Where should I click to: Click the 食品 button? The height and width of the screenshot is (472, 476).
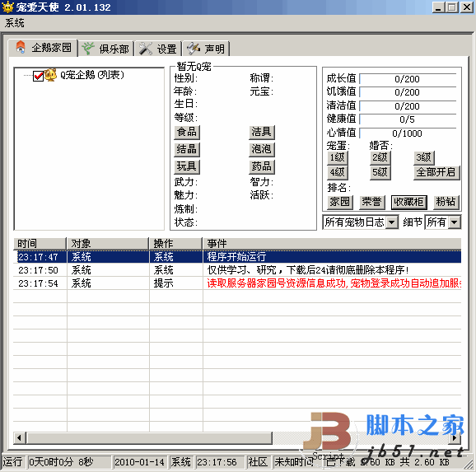pos(187,133)
